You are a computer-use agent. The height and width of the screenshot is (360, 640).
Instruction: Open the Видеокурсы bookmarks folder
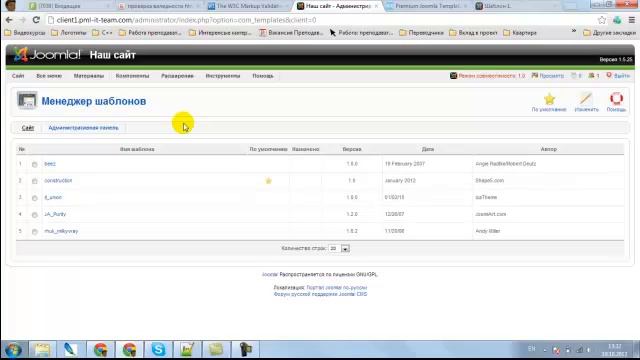tap(25, 33)
